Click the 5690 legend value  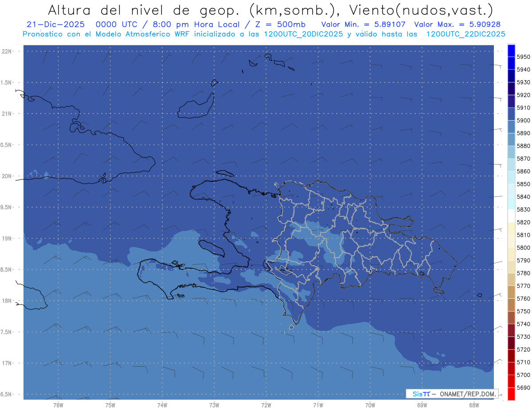coord(523,388)
